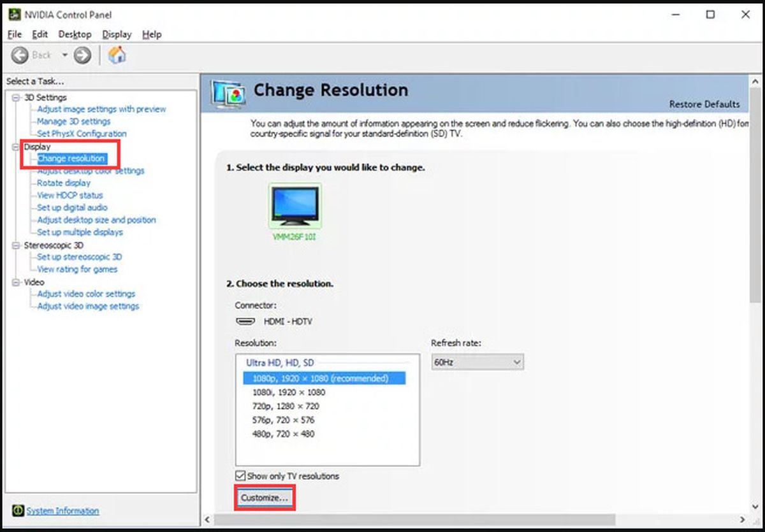The width and height of the screenshot is (765, 532).
Task: Click Restore Defaults link
Action: click(x=704, y=104)
